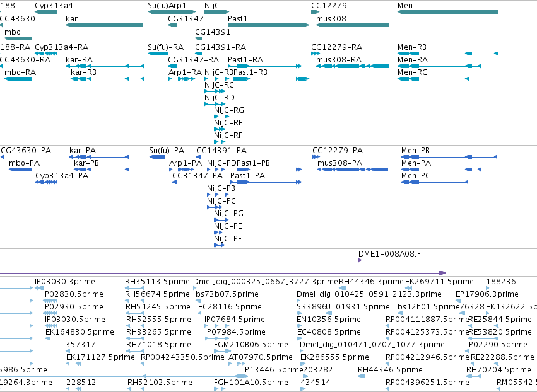Select the Past1-RB transcript
537x392 pixels.
[x=271, y=79]
